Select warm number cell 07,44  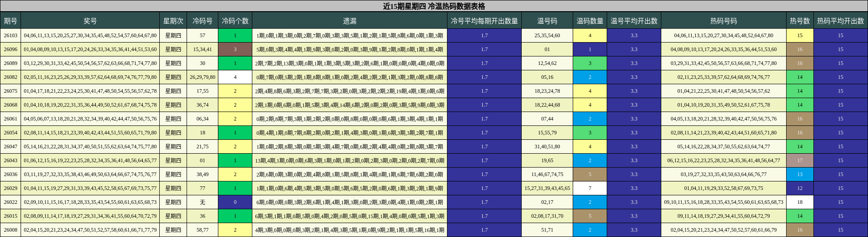coord(547,119)
